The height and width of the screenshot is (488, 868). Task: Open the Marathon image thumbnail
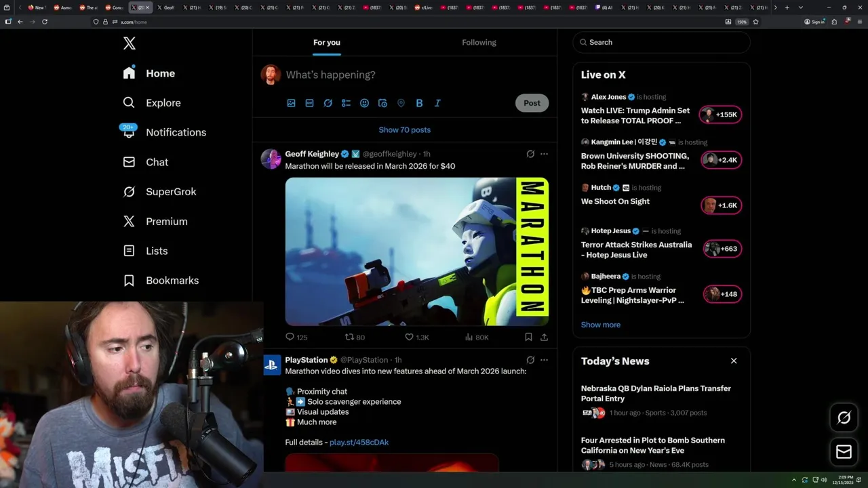417,251
